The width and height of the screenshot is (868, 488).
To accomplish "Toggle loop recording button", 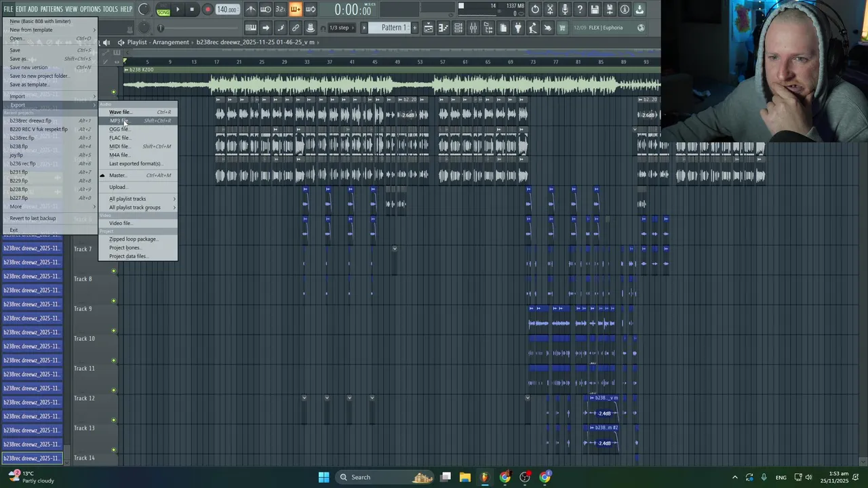I will (310, 9).
